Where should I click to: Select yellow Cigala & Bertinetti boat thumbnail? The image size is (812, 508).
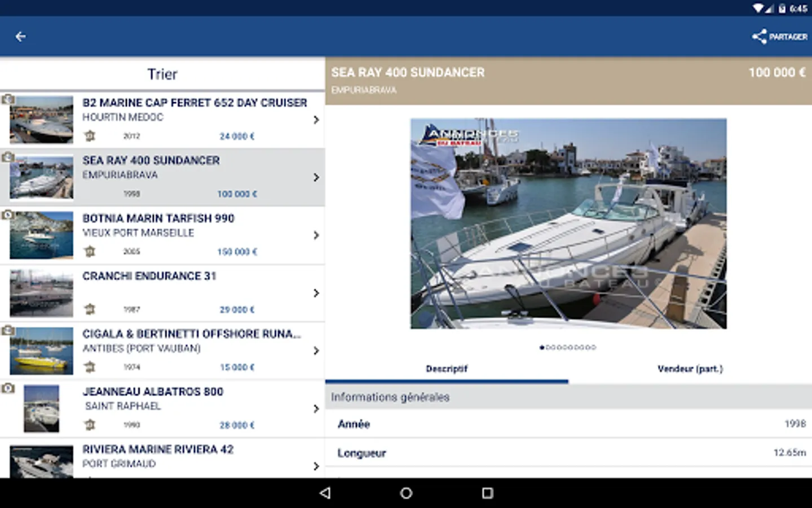pyautogui.click(x=41, y=351)
